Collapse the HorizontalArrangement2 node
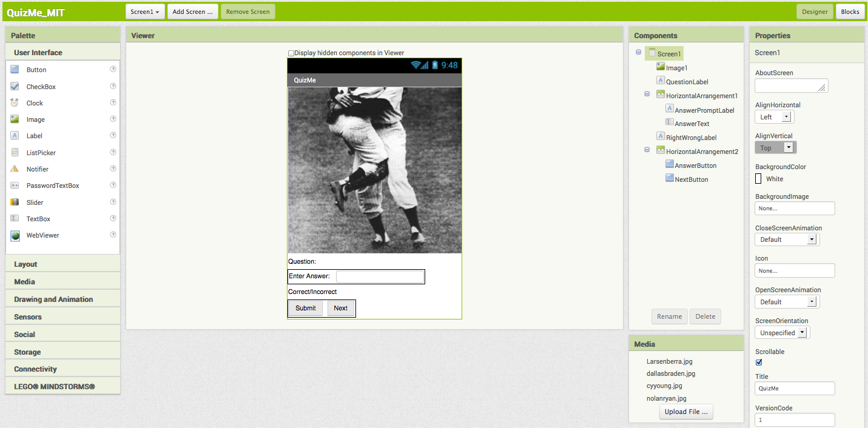 point(647,150)
